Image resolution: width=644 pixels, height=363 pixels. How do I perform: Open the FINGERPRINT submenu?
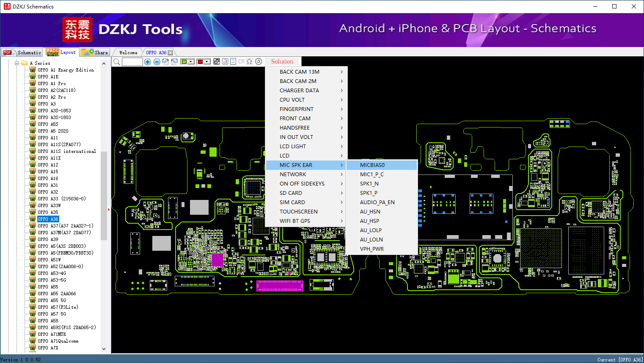[x=307, y=109]
